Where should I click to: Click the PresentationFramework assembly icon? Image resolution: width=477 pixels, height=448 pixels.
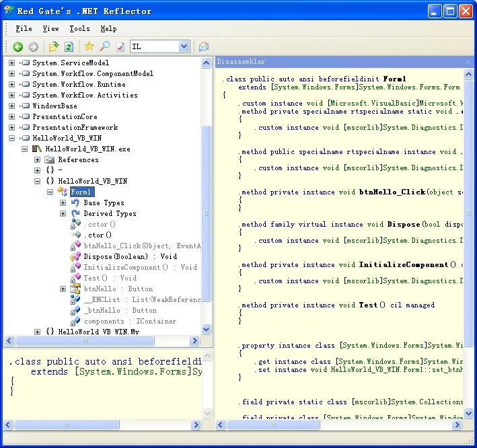(26, 127)
